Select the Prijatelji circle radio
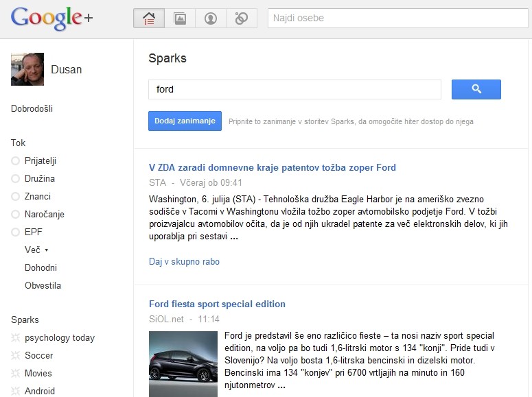Image resolution: width=532 pixels, height=397 pixels. [x=15, y=160]
